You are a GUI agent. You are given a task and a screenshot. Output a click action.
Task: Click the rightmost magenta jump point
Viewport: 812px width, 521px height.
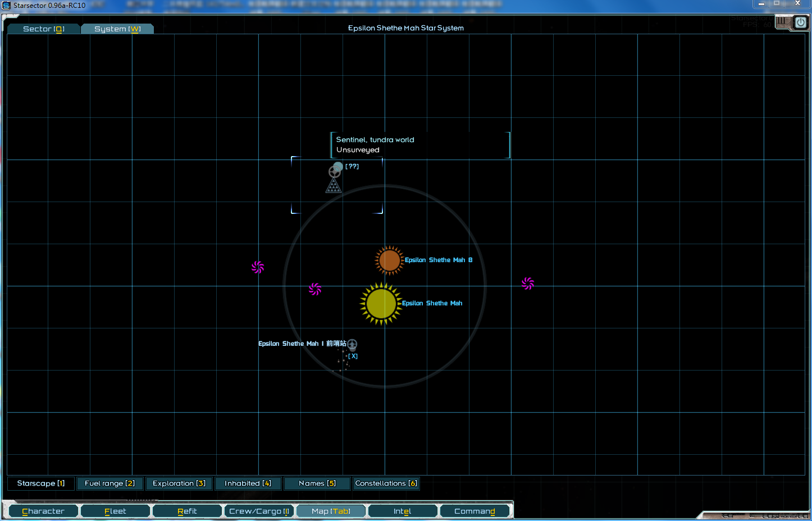coord(527,284)
